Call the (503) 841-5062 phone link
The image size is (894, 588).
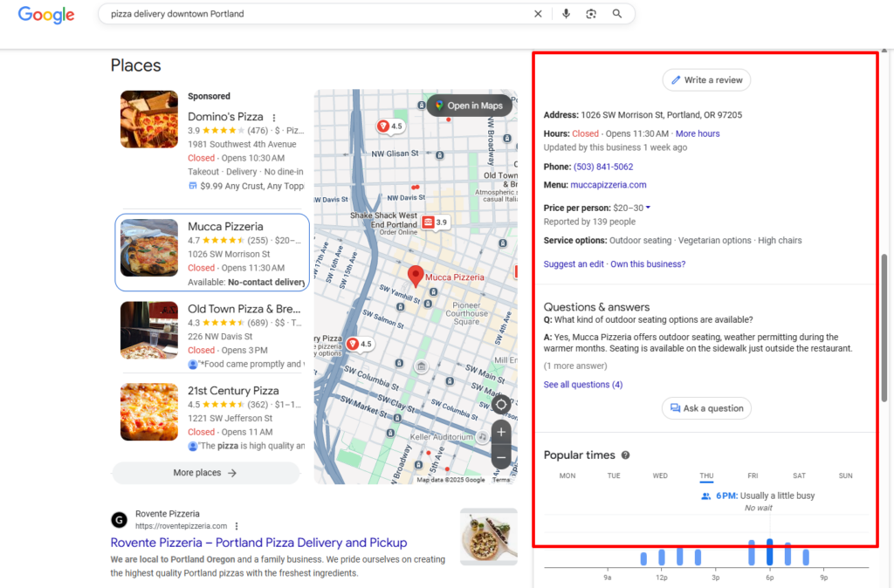point(602,167)
